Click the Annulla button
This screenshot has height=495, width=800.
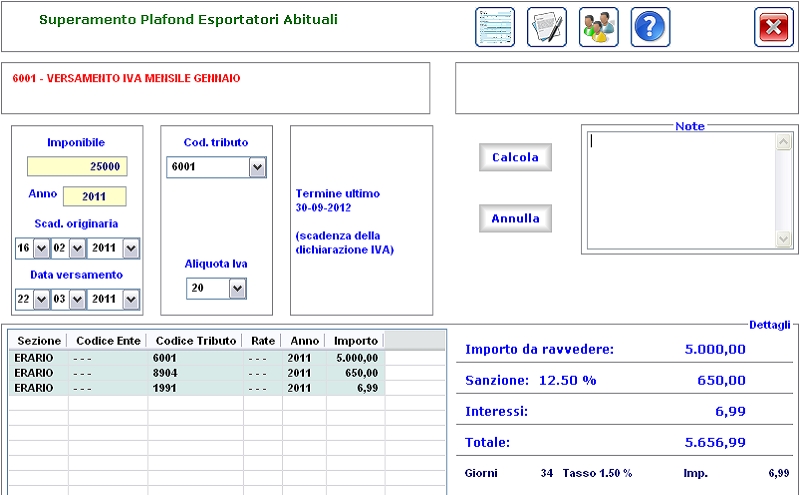point(515,218)
